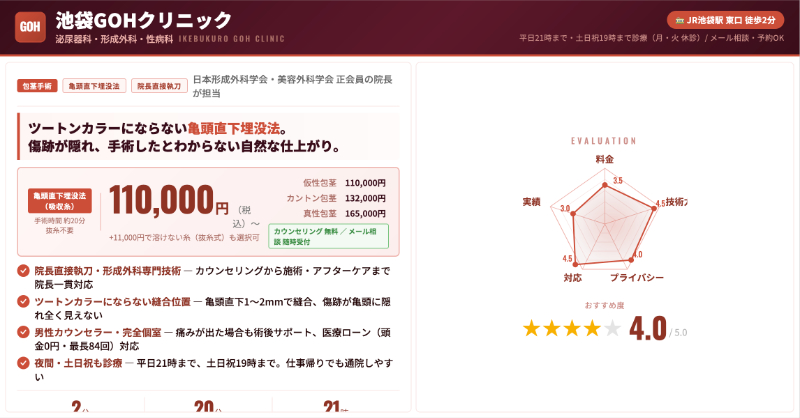The image size is (800, 418).
Task: Click the GOH clinic logo icon
Action: click(29, 26)
